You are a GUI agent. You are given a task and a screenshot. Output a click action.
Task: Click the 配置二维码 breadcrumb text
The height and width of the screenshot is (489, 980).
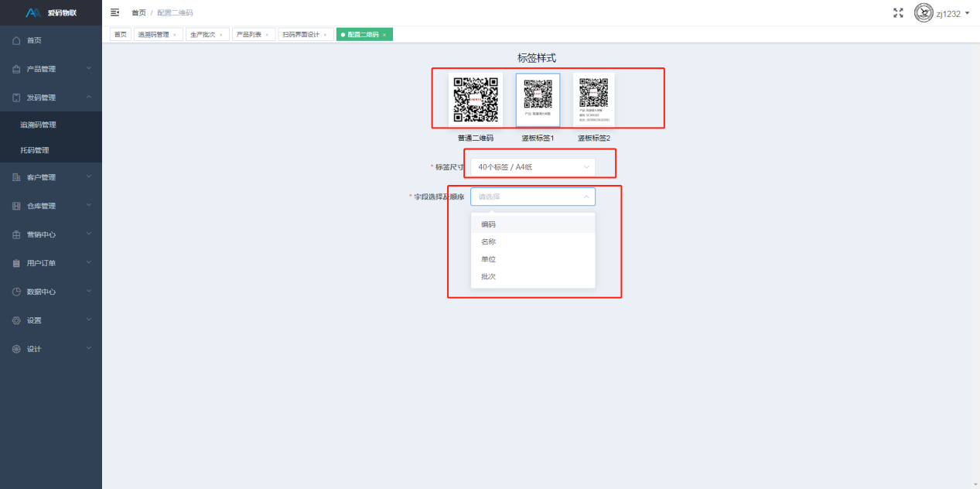point(175,13)
